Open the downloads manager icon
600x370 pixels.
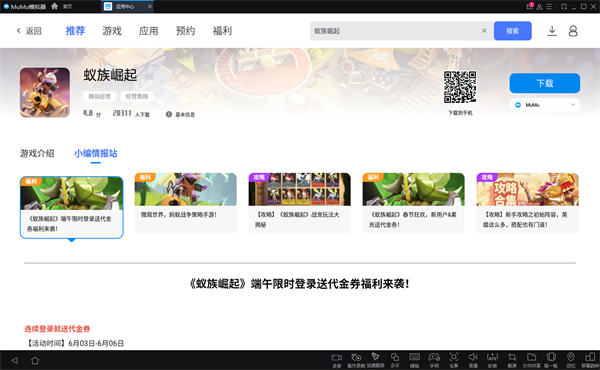point(552,31)
